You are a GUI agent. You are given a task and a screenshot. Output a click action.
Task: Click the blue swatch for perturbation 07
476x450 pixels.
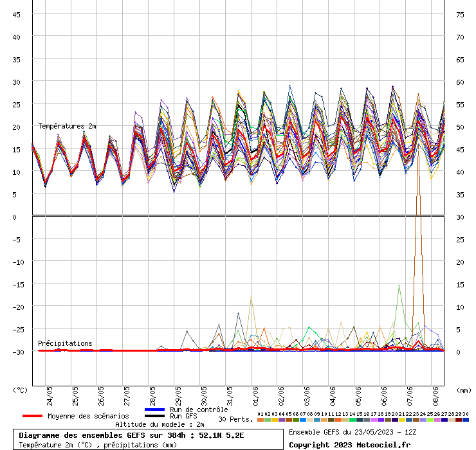click(x=303, y=420)
